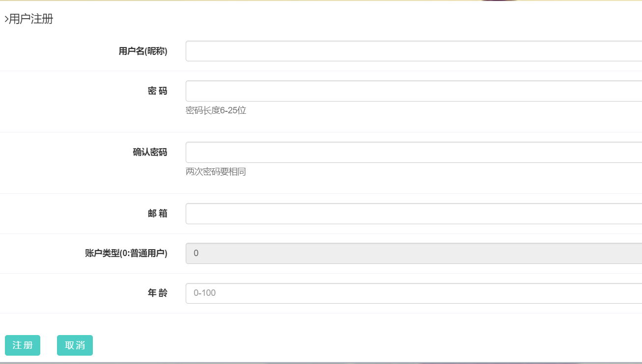The height and width of the screenshot is (364, 642).
Task: Click the 密 码 field label
Action: [158, 90]
